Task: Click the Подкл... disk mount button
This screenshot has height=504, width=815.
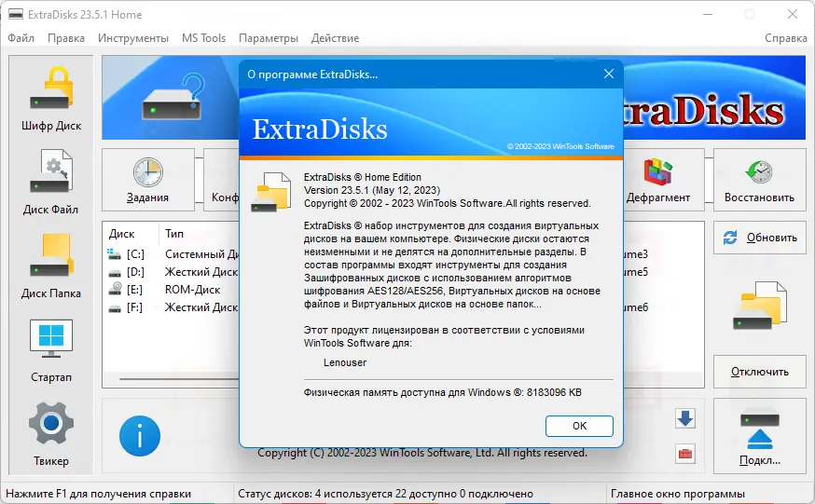Action: 759,436
